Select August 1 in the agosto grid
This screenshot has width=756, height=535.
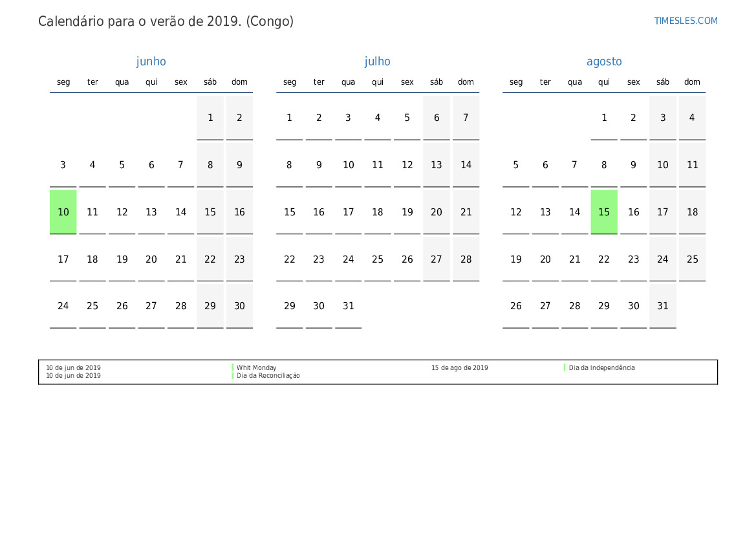pos(604,118)
